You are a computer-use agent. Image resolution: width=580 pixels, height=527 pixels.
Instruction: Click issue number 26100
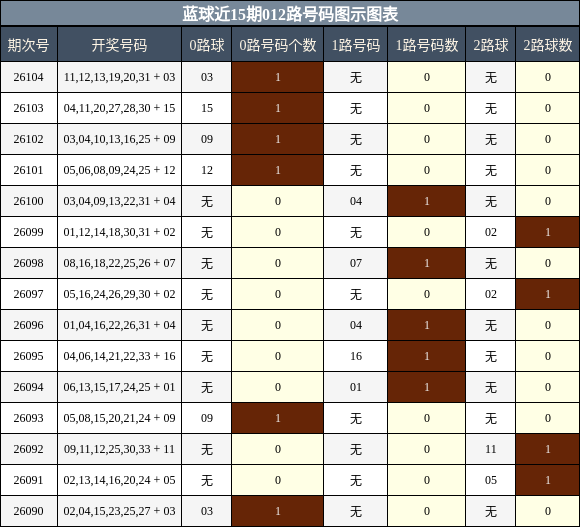coord(28,201)
